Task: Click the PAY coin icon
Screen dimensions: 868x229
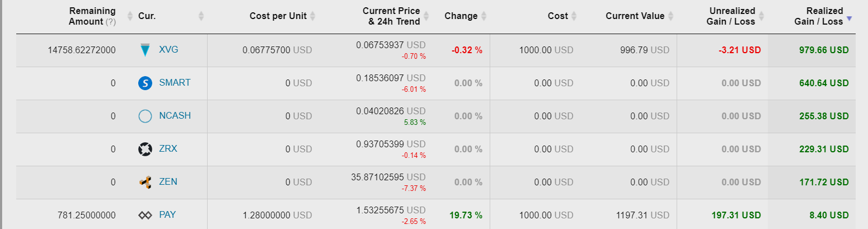Action: 145,215
